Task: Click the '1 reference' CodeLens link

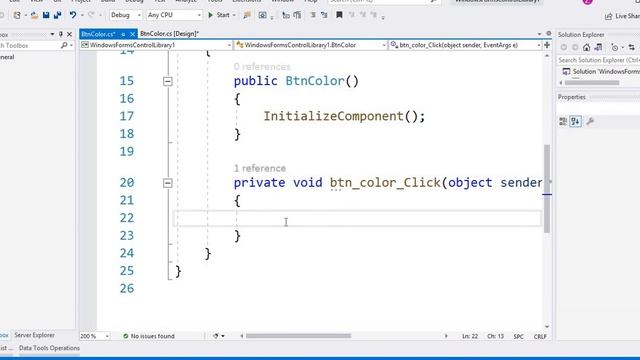Action: (260, 168)
